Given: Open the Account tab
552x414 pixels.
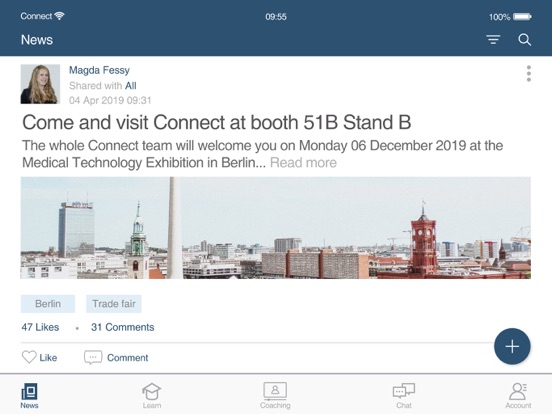Looking at the screenshot, I should 518,396.
